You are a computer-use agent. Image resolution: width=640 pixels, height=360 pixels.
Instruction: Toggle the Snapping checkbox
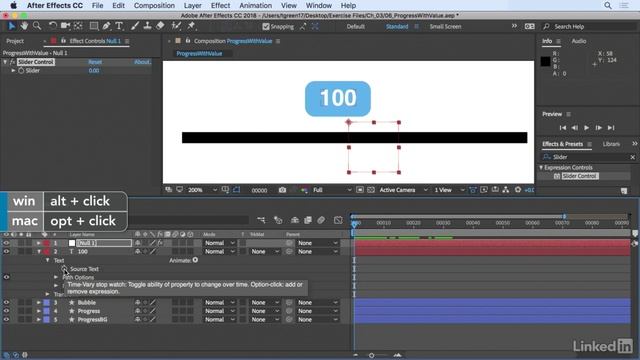266,27
